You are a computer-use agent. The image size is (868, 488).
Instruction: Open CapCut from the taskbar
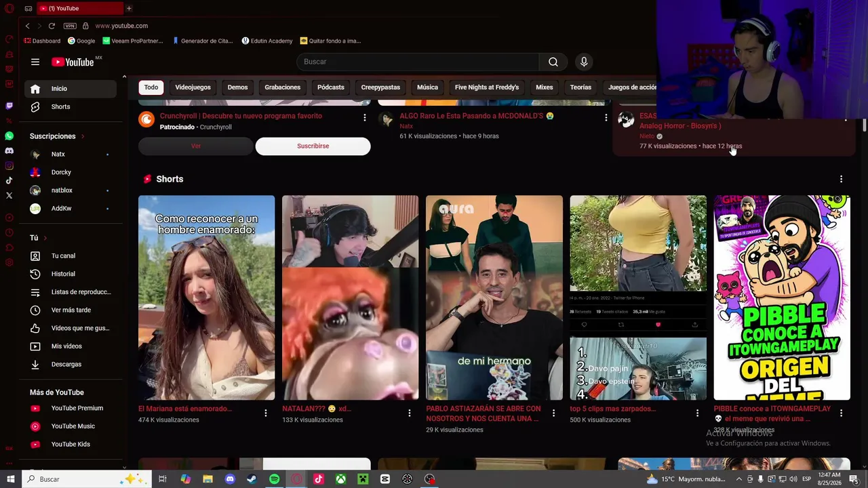tap(385, 479)
